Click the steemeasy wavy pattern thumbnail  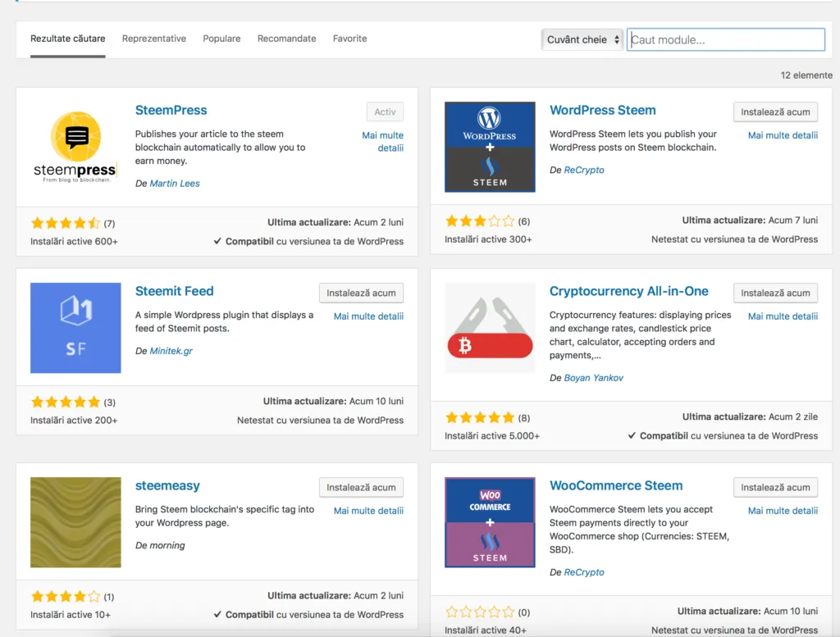pyautogui.click(x=75, y=522)
